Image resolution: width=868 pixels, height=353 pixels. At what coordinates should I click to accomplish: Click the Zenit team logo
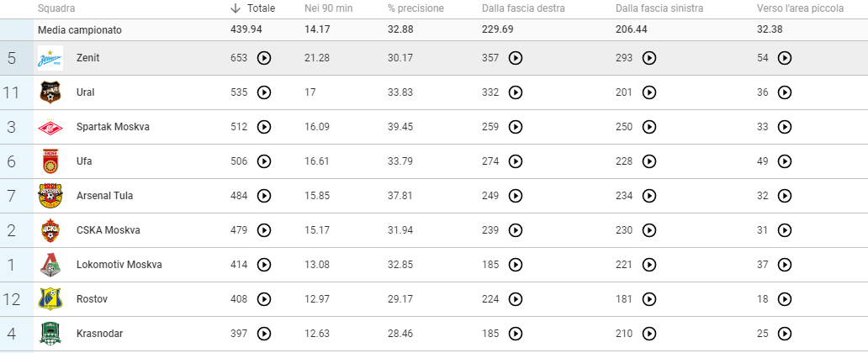click(50, 58)
